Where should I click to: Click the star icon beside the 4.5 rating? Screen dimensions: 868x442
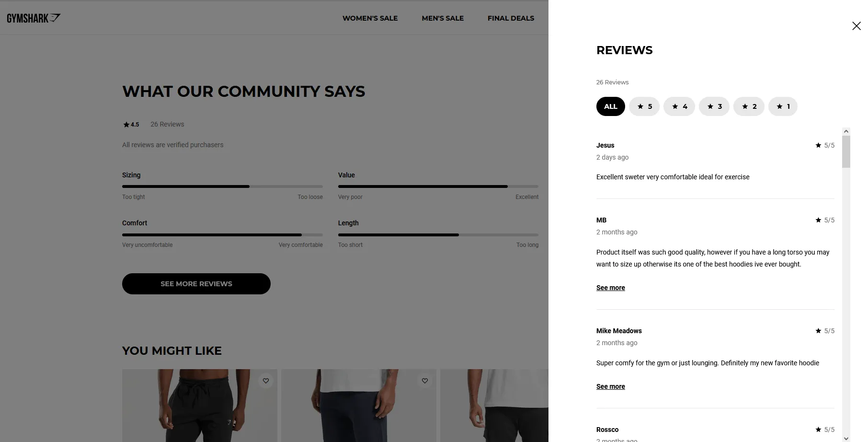(x=125, y=124)
